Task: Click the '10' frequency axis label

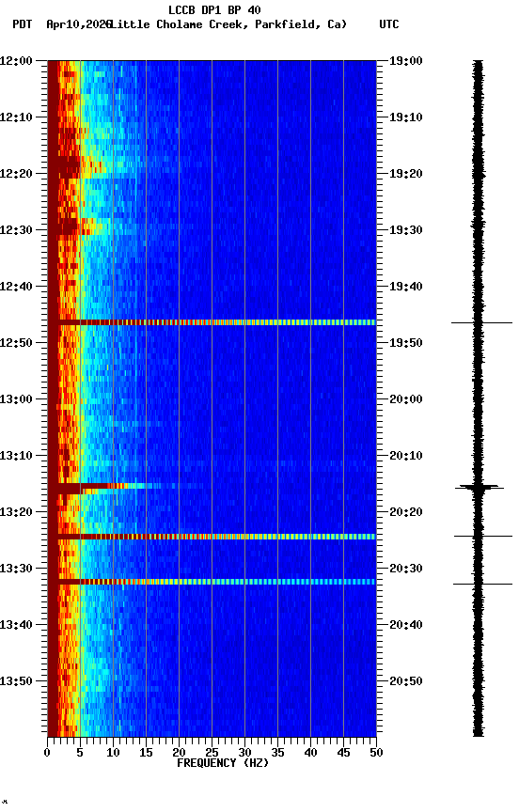Action: [x=113, y=753]
